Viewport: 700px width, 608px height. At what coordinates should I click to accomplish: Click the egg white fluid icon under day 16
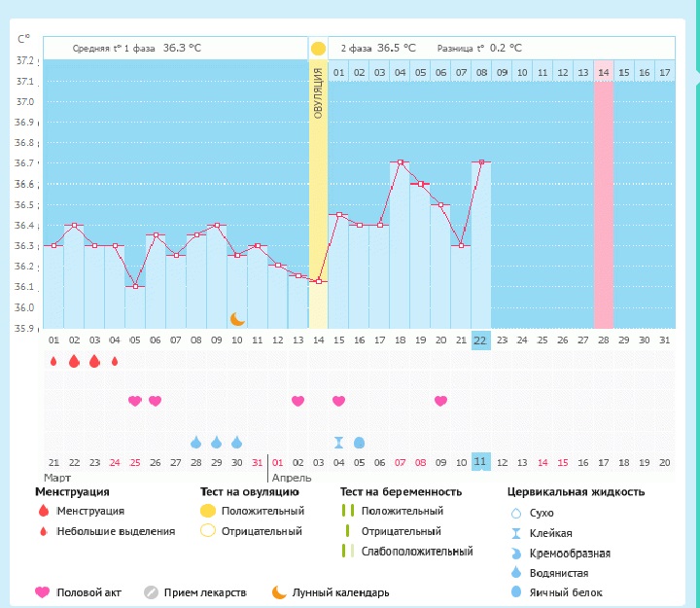tap(359, 443)
